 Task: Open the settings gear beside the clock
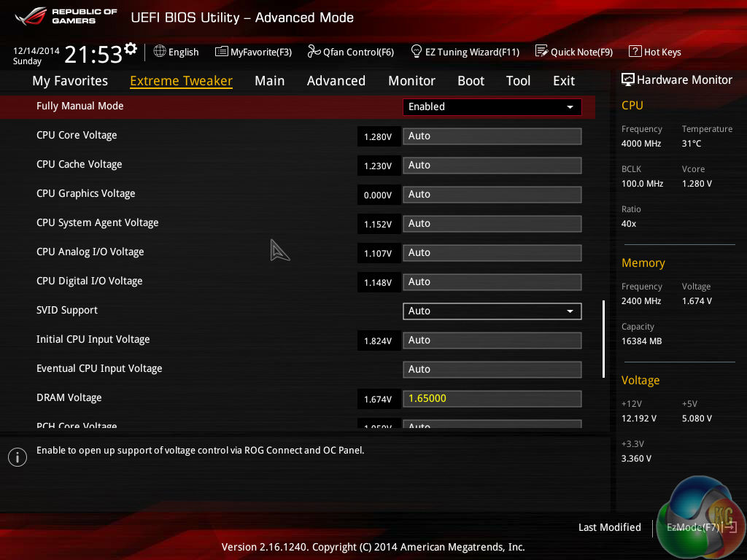coord(131,49)
